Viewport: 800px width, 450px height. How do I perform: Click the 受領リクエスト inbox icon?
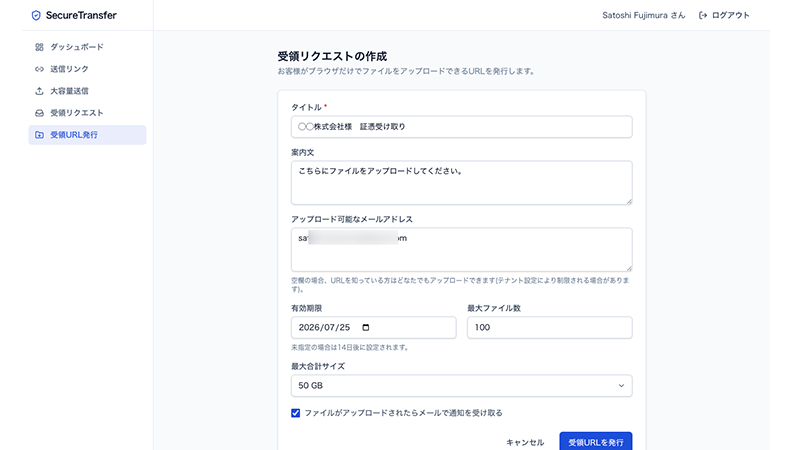(x=39, y=113)
